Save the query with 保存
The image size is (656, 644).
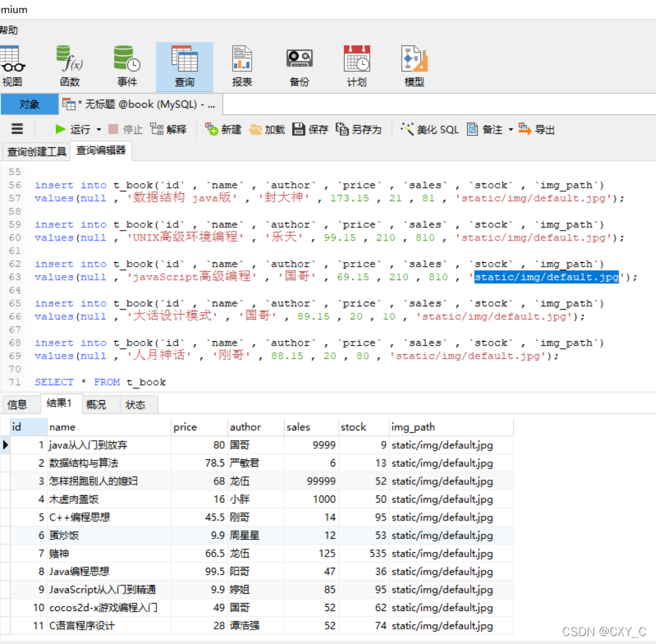[x=310, y=129]
